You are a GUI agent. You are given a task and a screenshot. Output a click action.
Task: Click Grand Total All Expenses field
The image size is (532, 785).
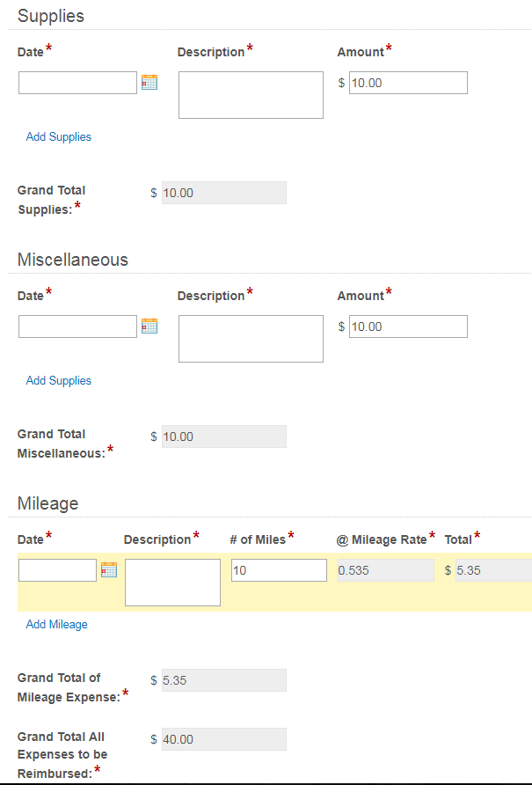pos(224,739)
